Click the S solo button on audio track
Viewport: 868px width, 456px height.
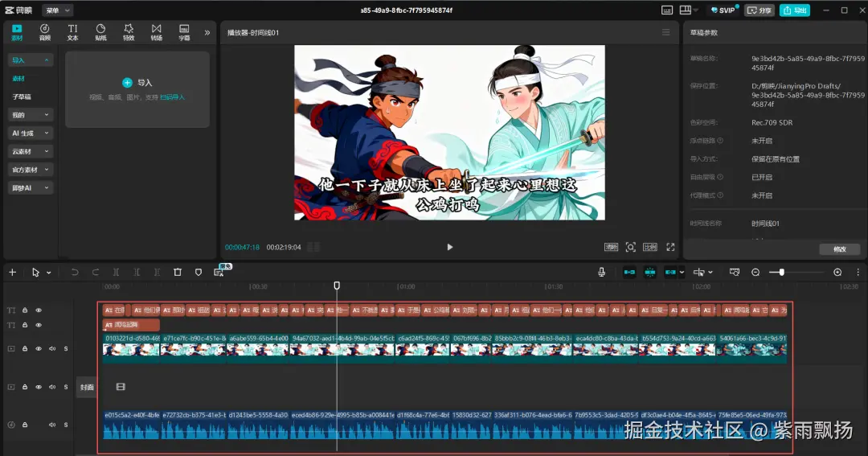66,425
